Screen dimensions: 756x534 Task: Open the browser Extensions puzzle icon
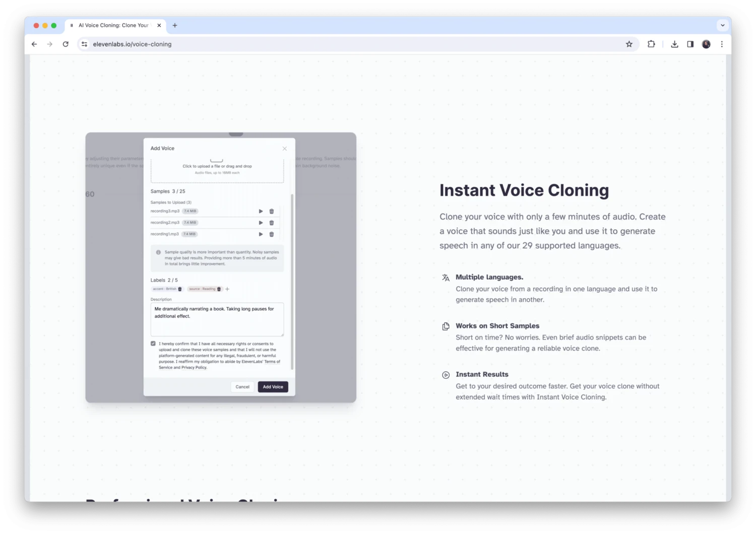tap(651, 44)
